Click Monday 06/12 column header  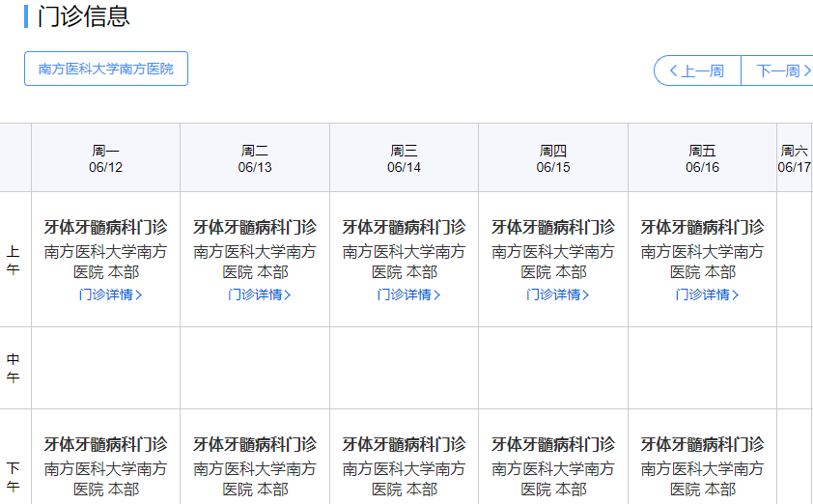[106, 158]
